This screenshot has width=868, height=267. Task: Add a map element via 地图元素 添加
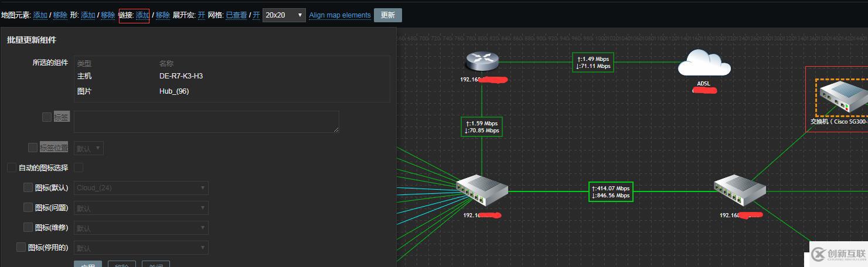[40, 15]
